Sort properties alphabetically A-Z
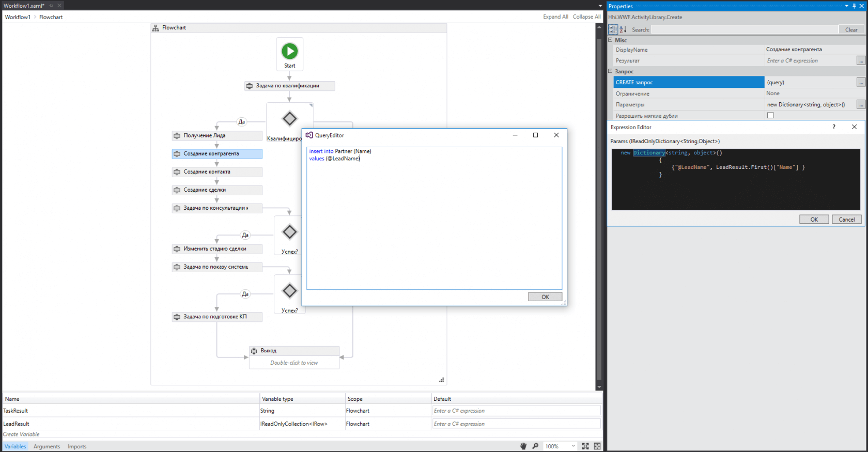The height and width of the screenshot is (452, 868). click(x=623, y=29)
